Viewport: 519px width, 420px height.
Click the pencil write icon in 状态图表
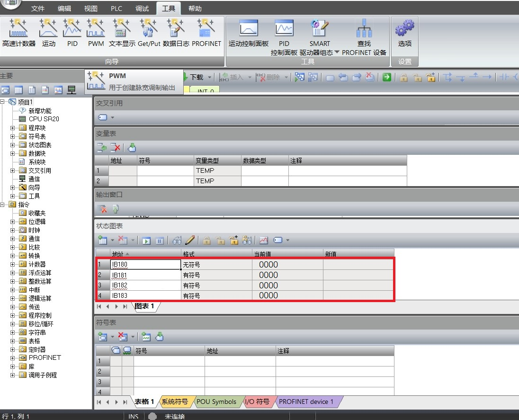(190, 240)
